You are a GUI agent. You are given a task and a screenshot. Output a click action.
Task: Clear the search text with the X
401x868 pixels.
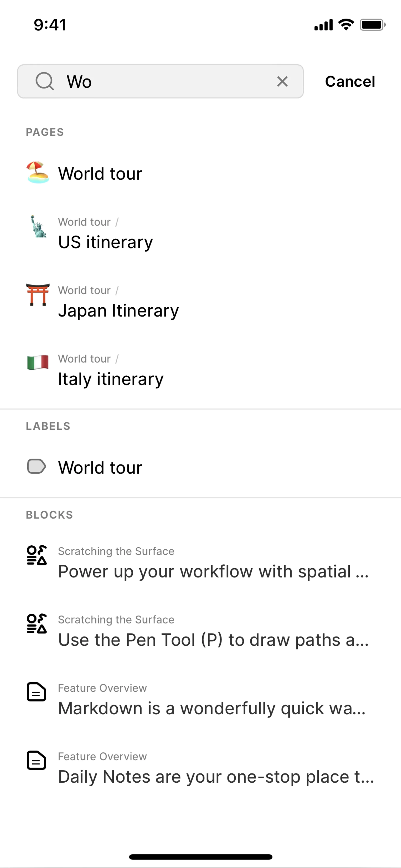tap(282, 81)
